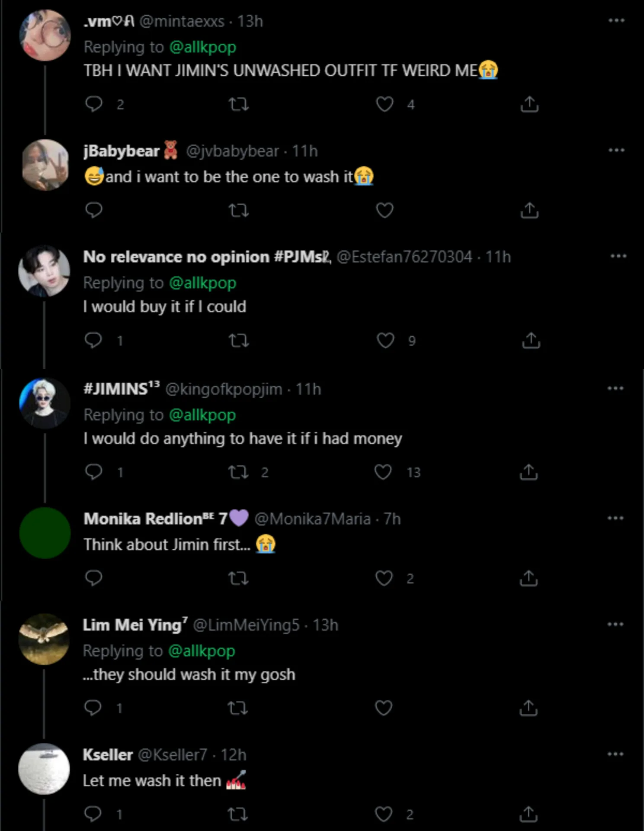This screenshot has height=831, width=644.
Task: View Monika Redlion's green profile avatar
Action: pyautogui.click(x=45, y=533)
